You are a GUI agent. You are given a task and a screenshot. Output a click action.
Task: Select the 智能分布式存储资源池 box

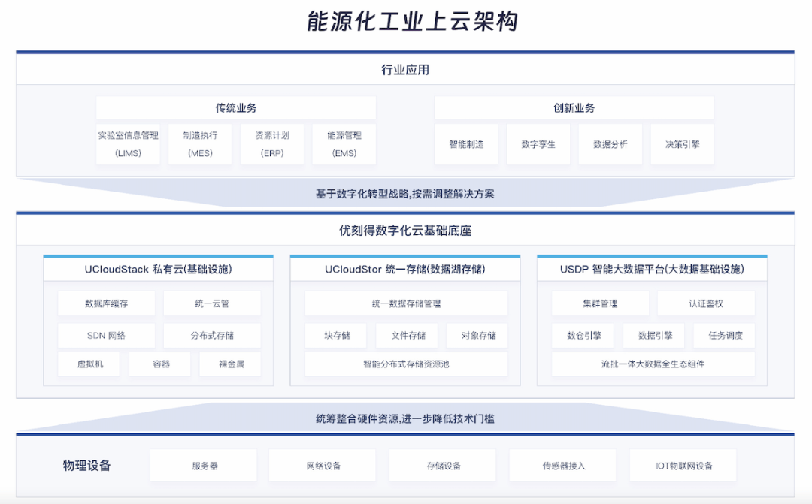[406, 364]
